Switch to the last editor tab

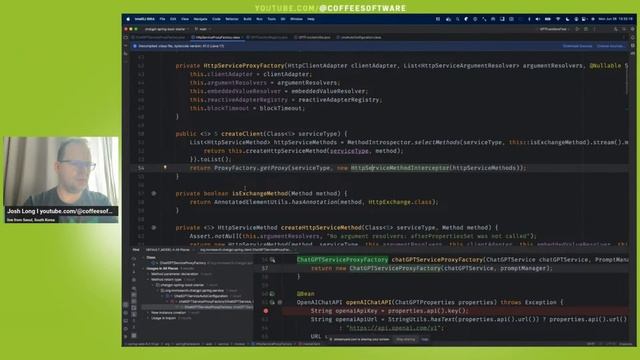coord(359,37)
